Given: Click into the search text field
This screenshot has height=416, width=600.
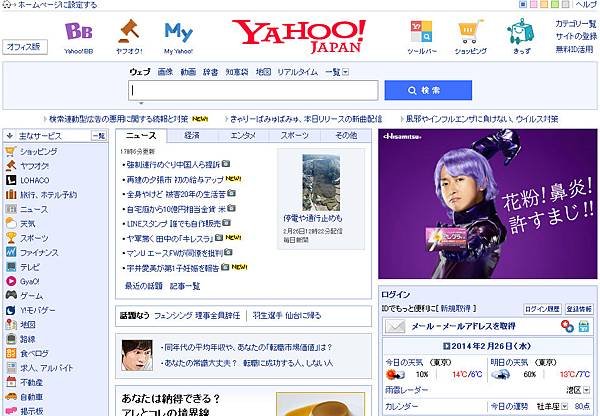Looking at the screenshot, I should pos(253,91).
